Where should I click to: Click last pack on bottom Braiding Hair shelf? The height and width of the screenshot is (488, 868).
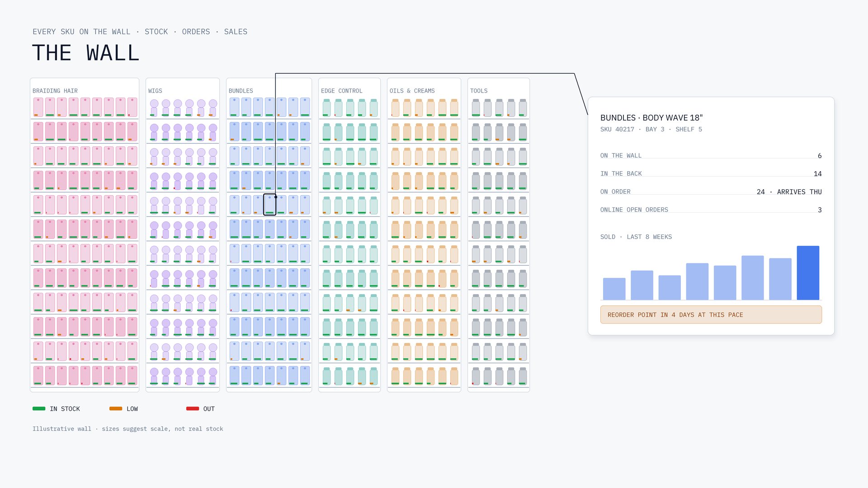tap(132, 375)
